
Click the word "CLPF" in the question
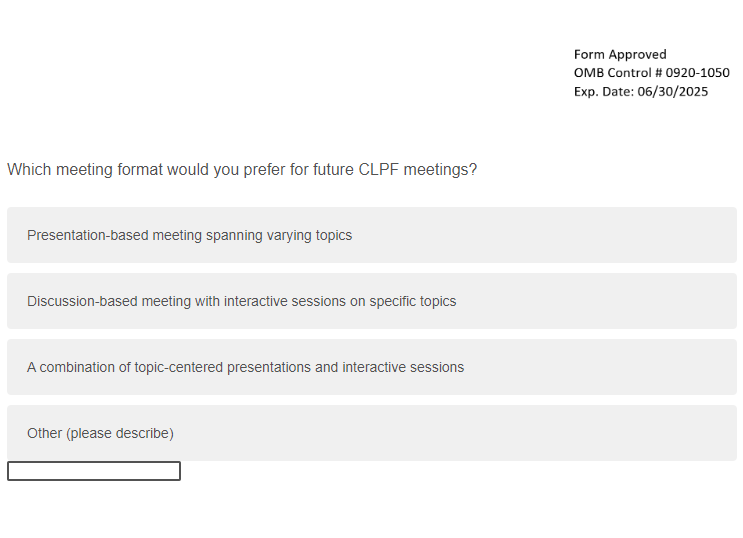(x=380, y=170)
